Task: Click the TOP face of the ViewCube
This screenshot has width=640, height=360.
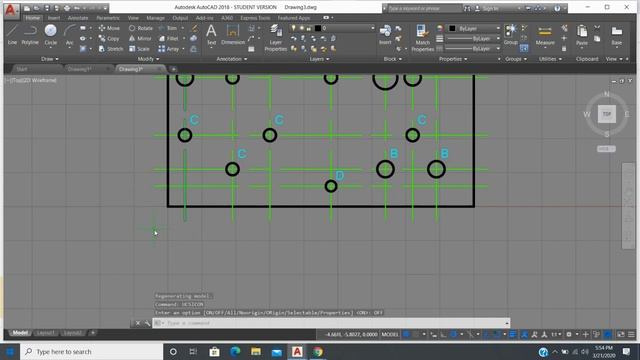Action: click(x=607, y=114)
